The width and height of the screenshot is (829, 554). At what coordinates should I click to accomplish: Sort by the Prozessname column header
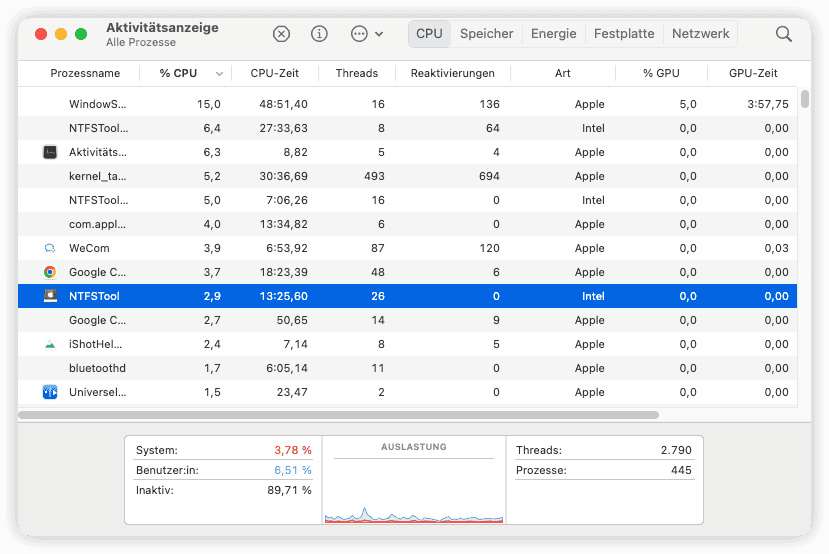tap(85, 73)
